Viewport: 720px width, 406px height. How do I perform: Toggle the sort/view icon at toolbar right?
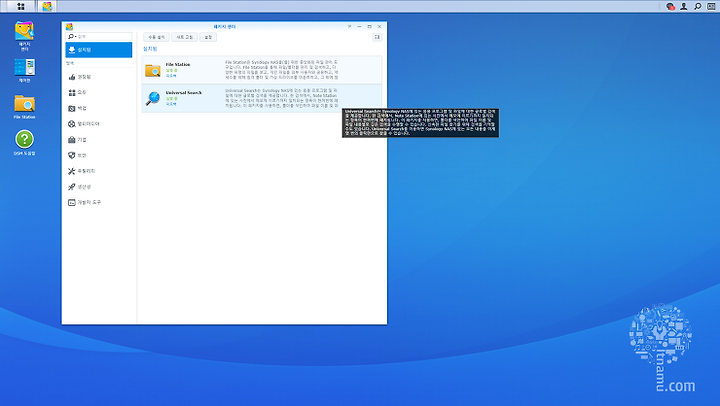pos(377,37)
